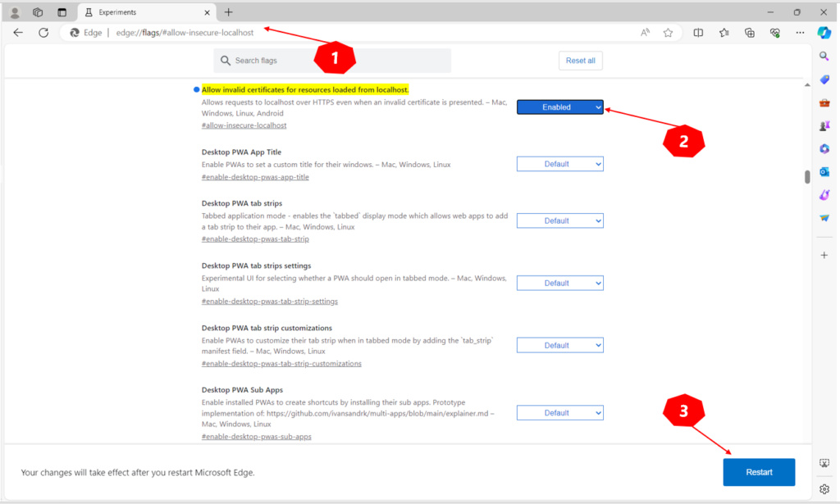Enter Immersive Reader with the read aloud icon

645,33
